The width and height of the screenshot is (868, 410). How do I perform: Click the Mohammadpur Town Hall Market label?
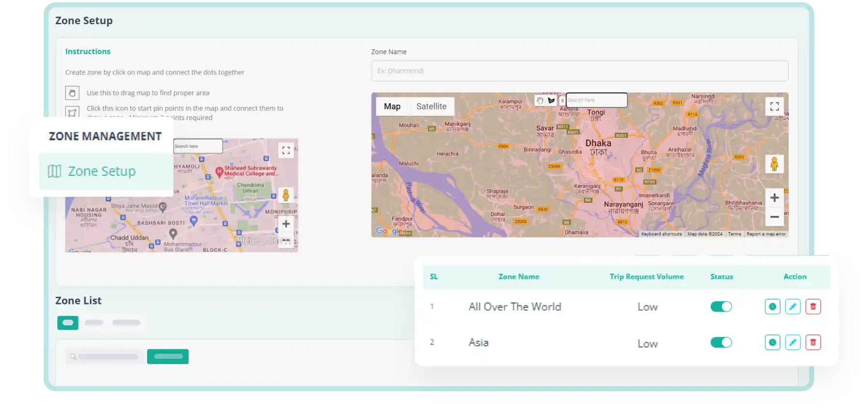click(206, 200)
